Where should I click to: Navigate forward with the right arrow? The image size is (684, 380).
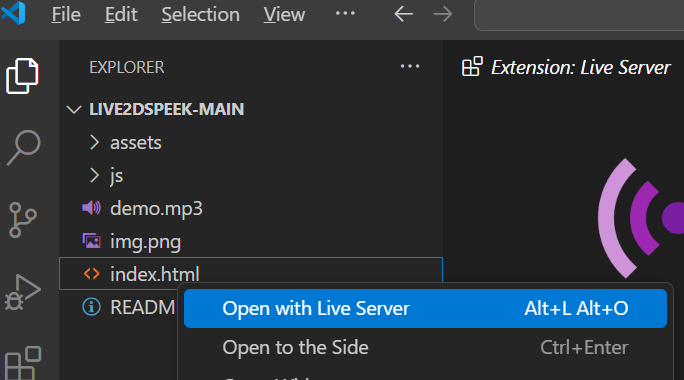(443, 14)
